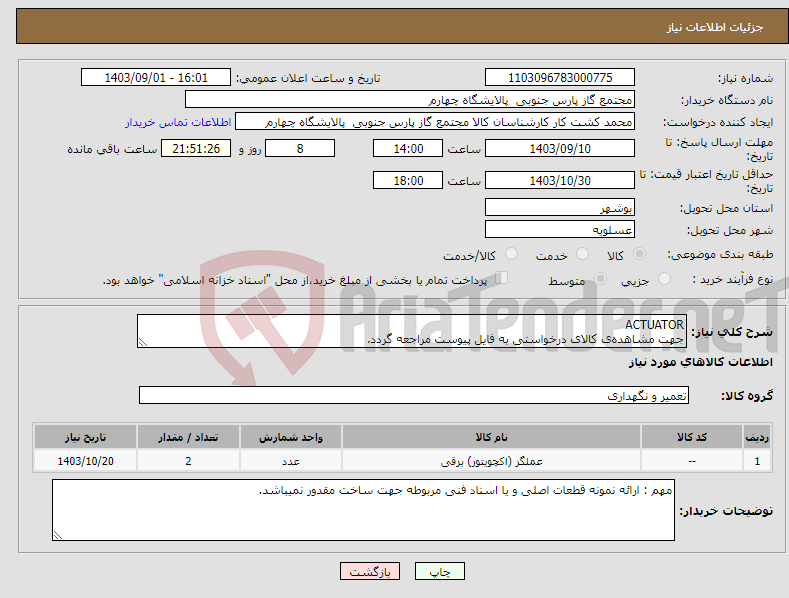
Task: Click the need date cell 1403/10/20
Action: pyautogui.click(x=86, y=461)
